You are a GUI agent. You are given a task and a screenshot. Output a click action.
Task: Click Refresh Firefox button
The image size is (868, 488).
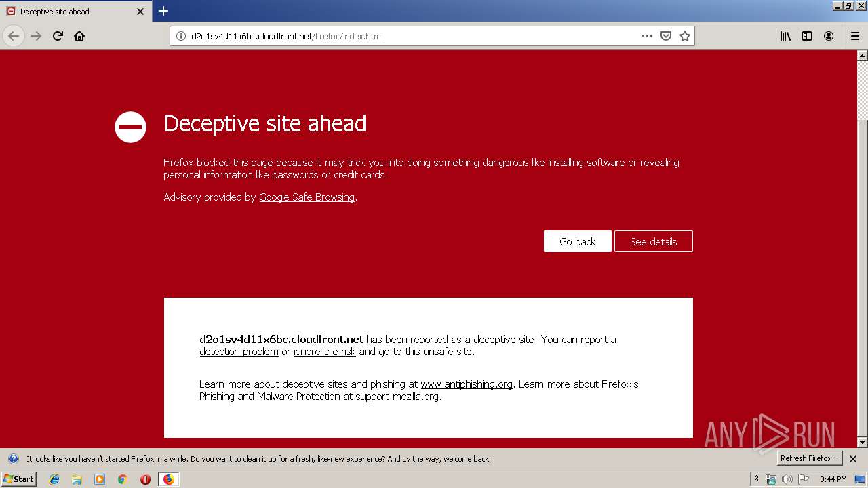tap(808, 459)
